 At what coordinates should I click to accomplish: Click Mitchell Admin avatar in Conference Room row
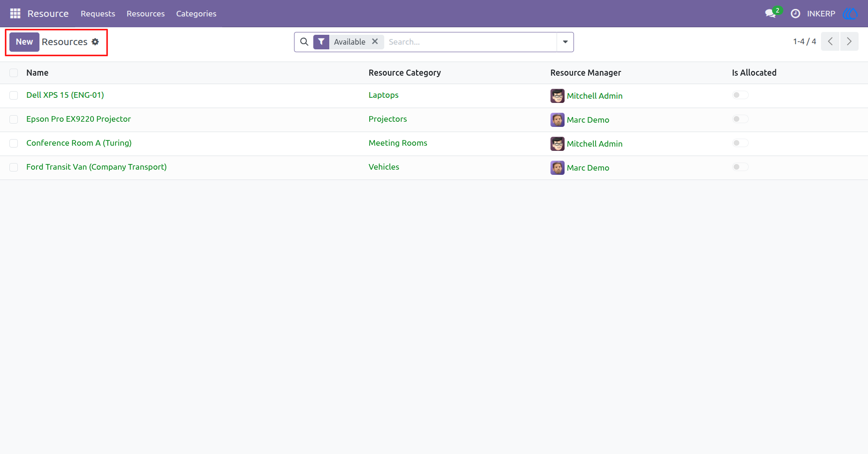pos(558,144)
